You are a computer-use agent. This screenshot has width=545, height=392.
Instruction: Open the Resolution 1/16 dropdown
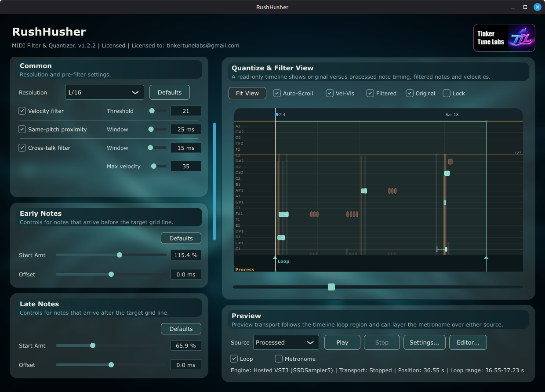(x=105, y=92)
